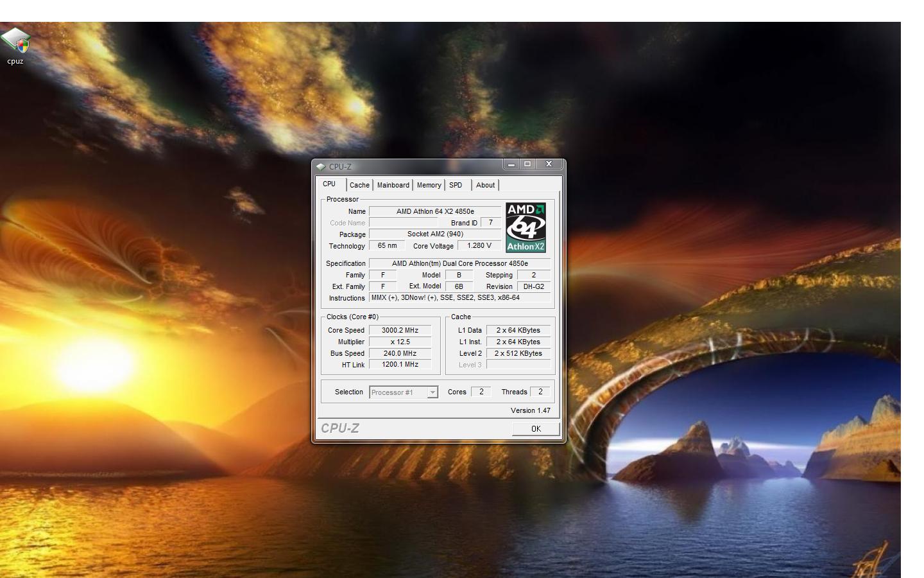This screenshot has width=924, height=578.
Task: Open the Mainboard tab
Action: (393, 185)
